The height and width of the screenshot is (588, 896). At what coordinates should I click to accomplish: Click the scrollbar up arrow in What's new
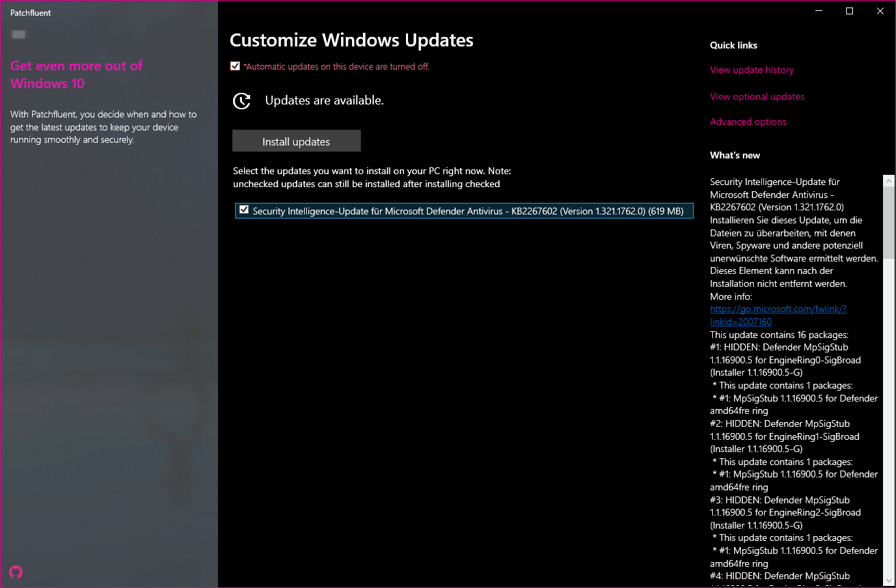click(x=888, y=181)
